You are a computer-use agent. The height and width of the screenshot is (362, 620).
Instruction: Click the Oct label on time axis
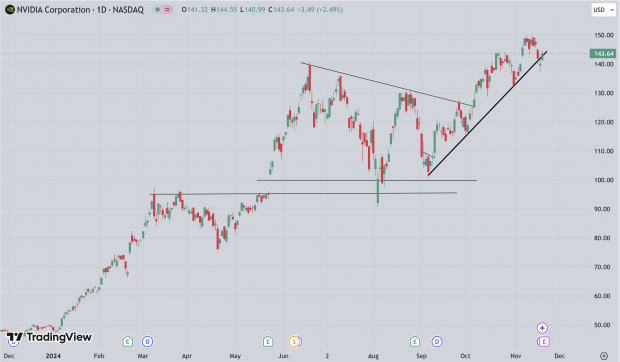[465, 356]
